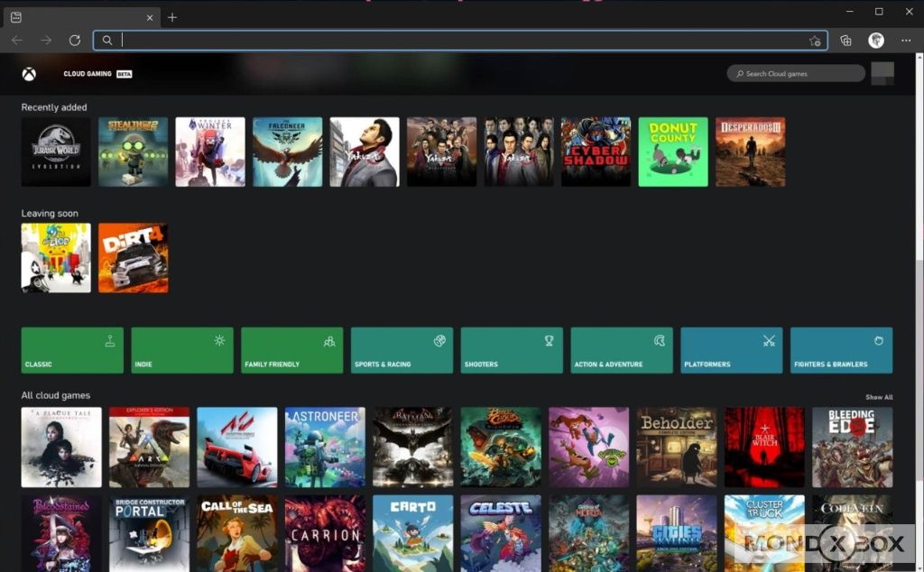Select the DiRT 4 game in Leaving soon
Screen dimensions: 924x572
[x=133, y=258]
